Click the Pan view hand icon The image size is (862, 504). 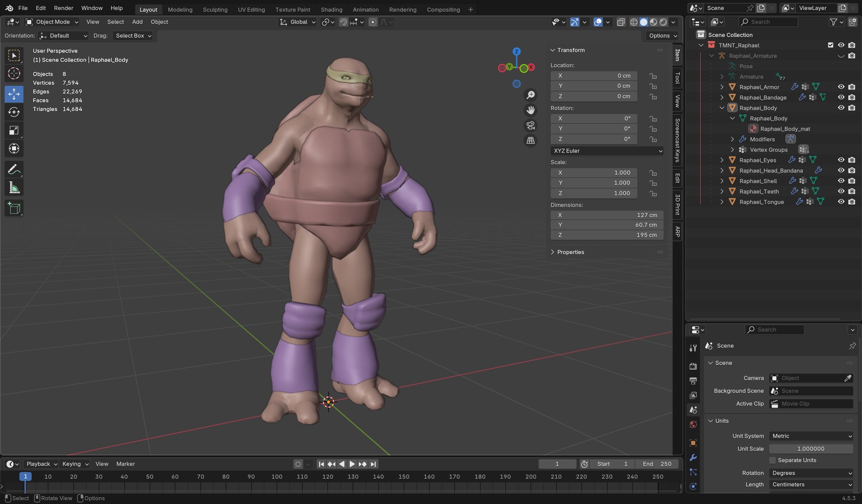tap(530, 110)
